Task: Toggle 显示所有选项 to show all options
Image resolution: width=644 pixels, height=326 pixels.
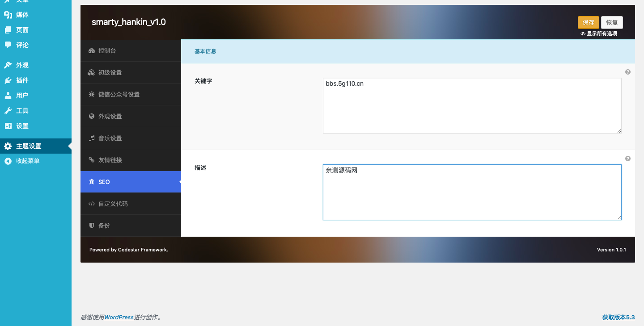Action: tap(599, 33)
